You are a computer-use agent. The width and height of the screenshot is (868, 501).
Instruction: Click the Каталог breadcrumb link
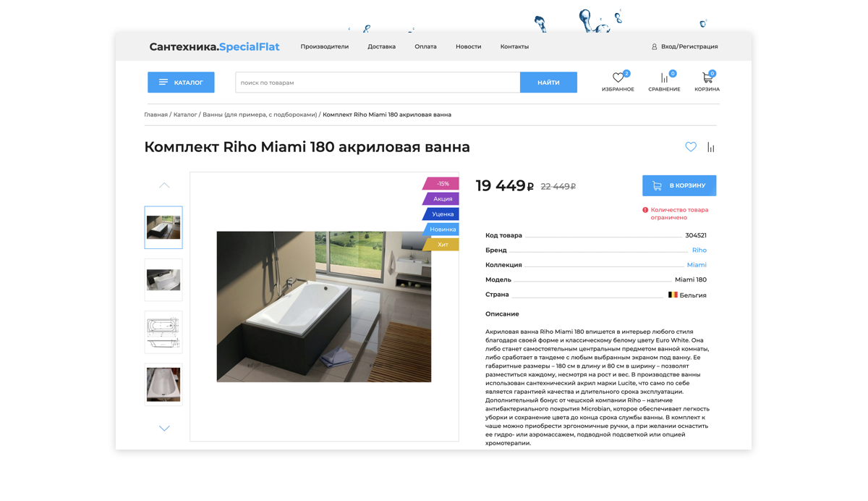[x=185, y=114]
